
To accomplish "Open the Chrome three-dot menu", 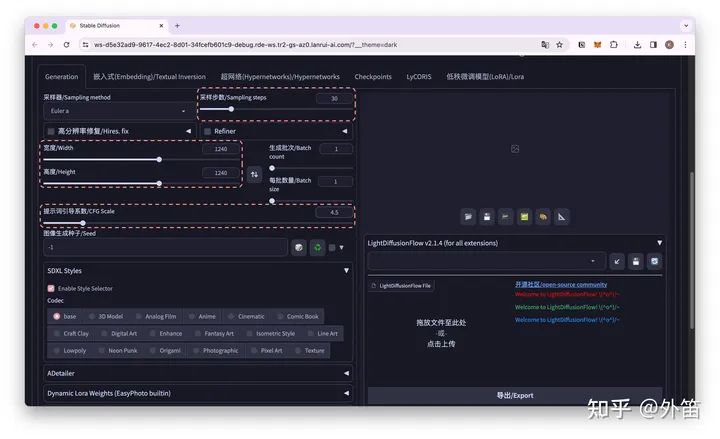I will [685, 45].
